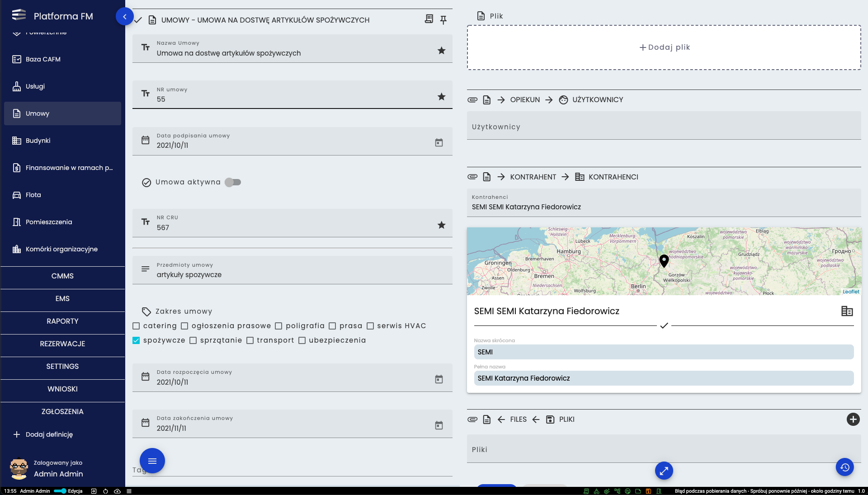Star the NR CRU field
868x495 pixels.
click(x=441, y=225)
